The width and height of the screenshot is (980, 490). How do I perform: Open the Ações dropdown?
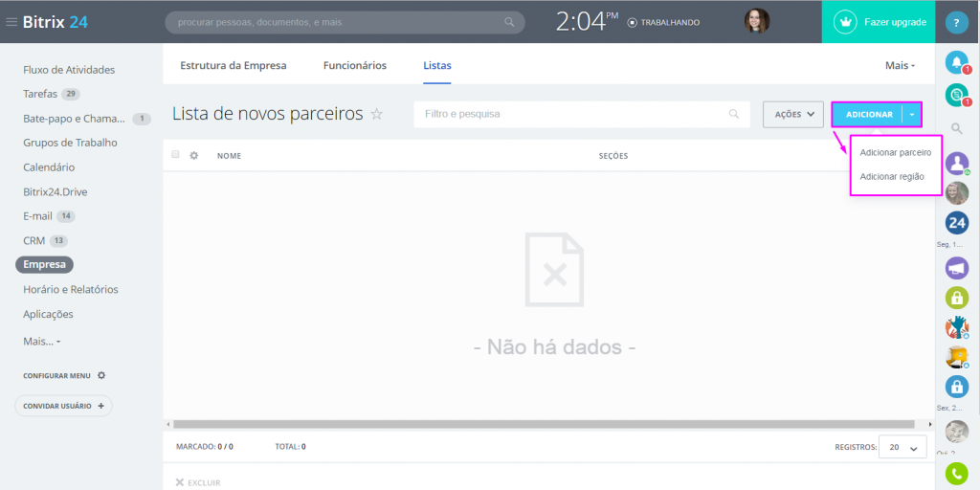(x=793, y=115)
